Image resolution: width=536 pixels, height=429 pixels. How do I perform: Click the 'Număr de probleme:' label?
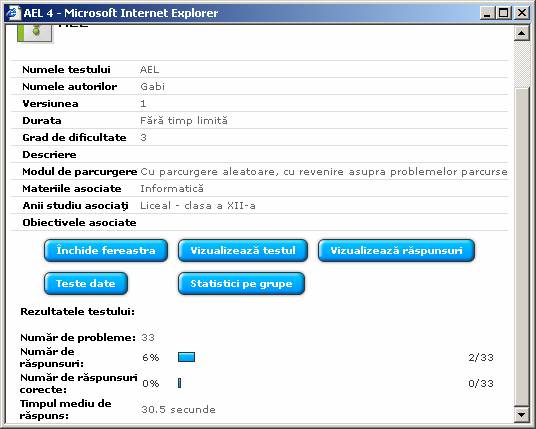(x=78, y=338)
